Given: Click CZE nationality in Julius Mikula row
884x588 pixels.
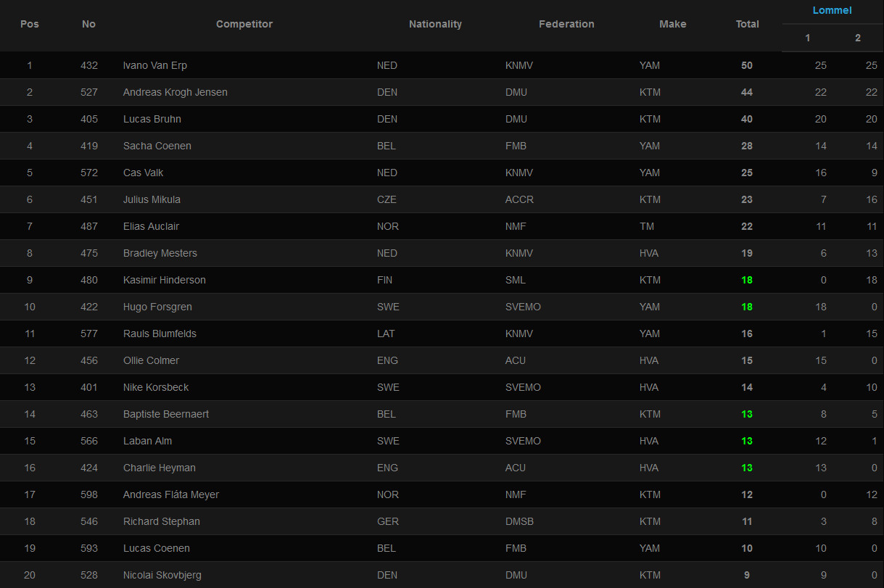Looking at the screenshot, I should [387, 199].
